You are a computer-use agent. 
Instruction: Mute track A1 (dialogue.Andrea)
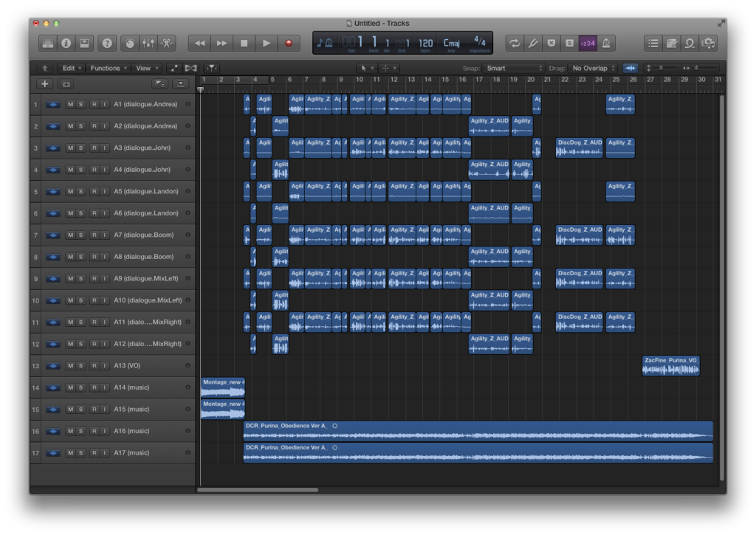coord(70,104)
